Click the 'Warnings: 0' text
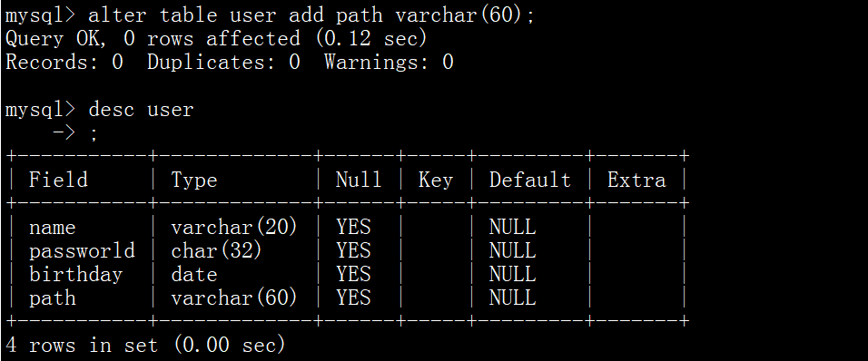 click(389, 62)
